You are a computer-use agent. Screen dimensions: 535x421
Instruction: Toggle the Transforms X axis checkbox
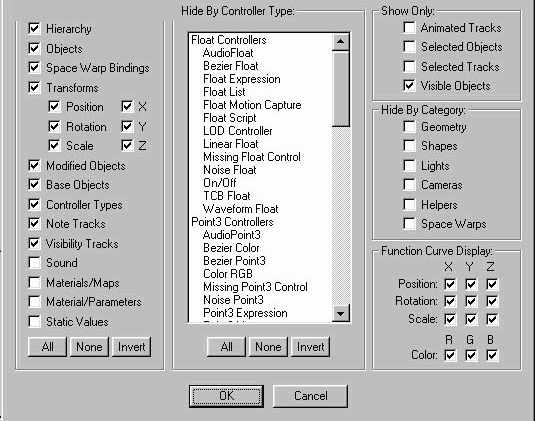click(127, 106)
